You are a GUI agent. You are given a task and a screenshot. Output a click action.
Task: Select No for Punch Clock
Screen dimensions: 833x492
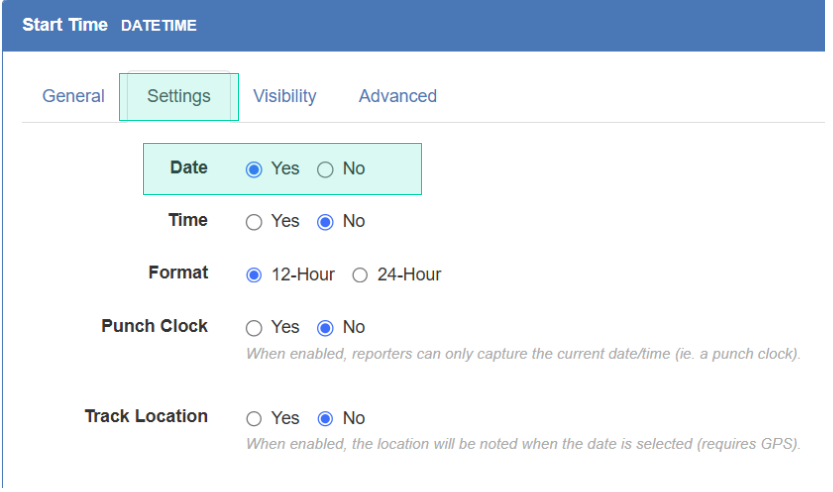click(325, 328)
